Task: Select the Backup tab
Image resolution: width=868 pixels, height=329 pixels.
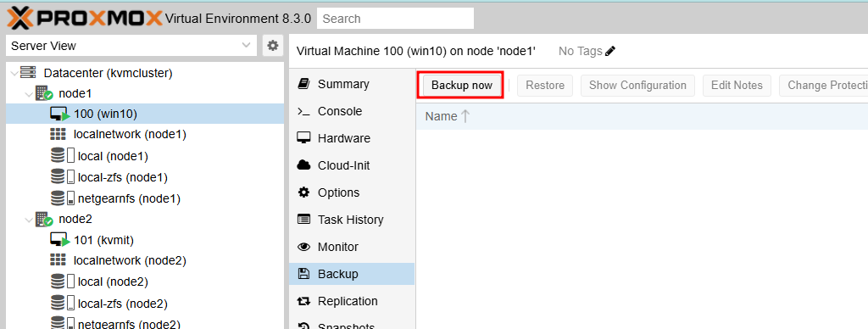Action: pyautogui.click(x=352, y=274)
